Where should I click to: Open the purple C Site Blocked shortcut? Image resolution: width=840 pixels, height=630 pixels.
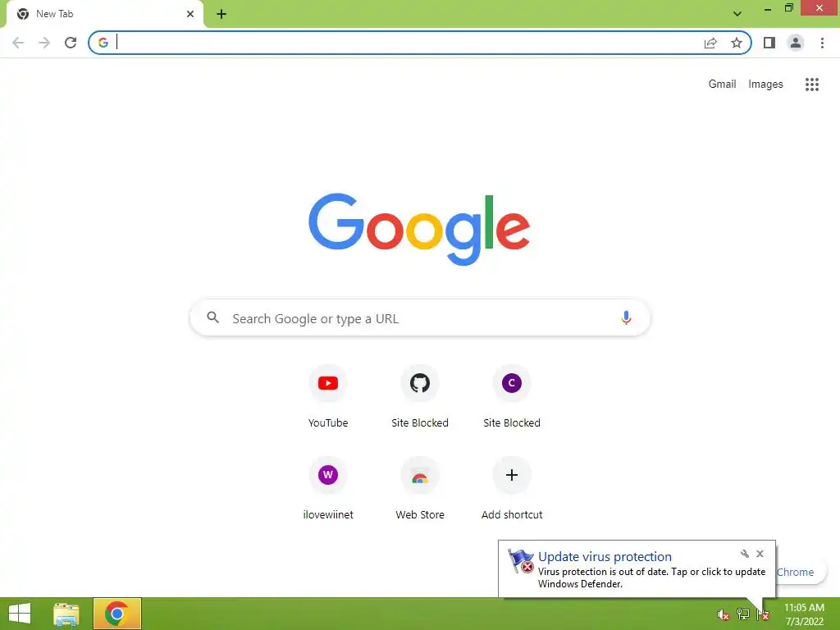(x=512, y=396)
